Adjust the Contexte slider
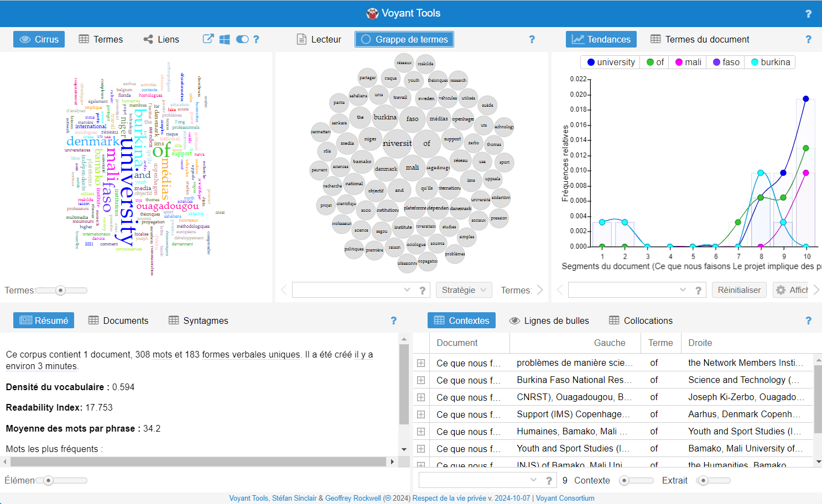 click(x=625, y=480)
